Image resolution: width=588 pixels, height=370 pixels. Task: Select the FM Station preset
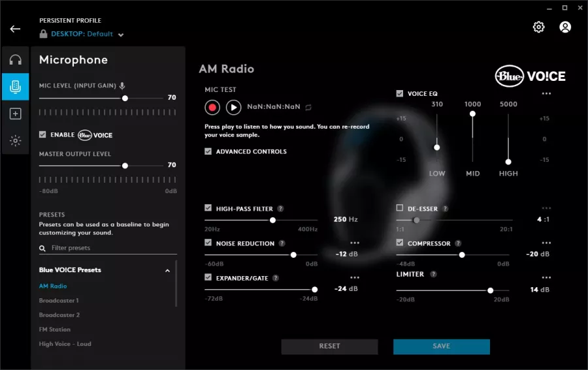[55, 330]
